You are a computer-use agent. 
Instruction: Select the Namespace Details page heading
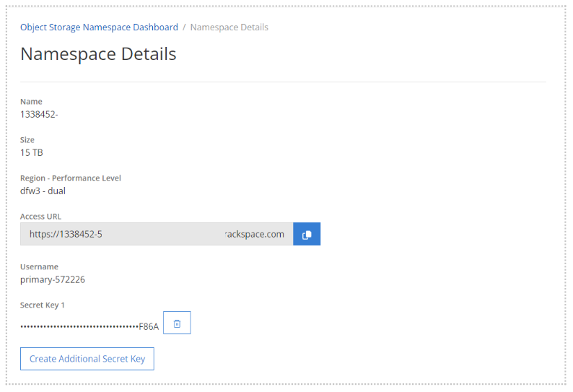98,53
